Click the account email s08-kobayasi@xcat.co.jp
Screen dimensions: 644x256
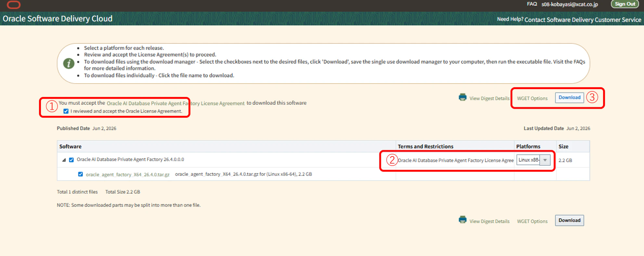[x=570, y=4]
